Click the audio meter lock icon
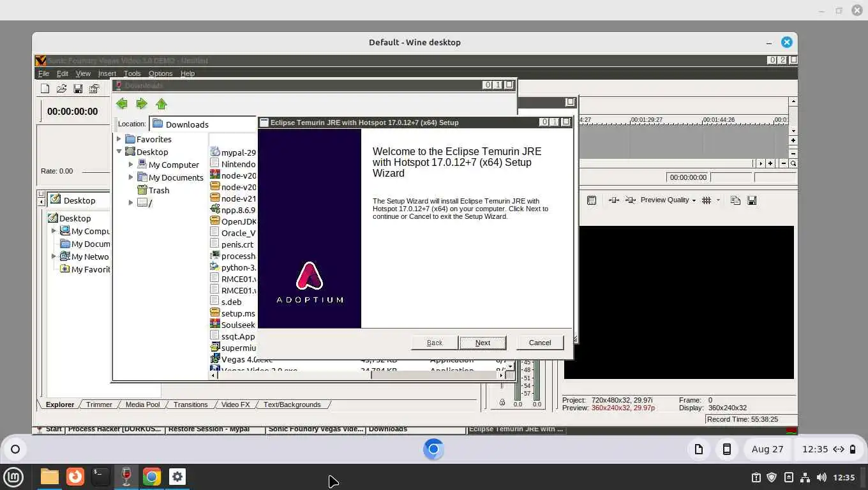868x490 pixels. click(502, 403)
